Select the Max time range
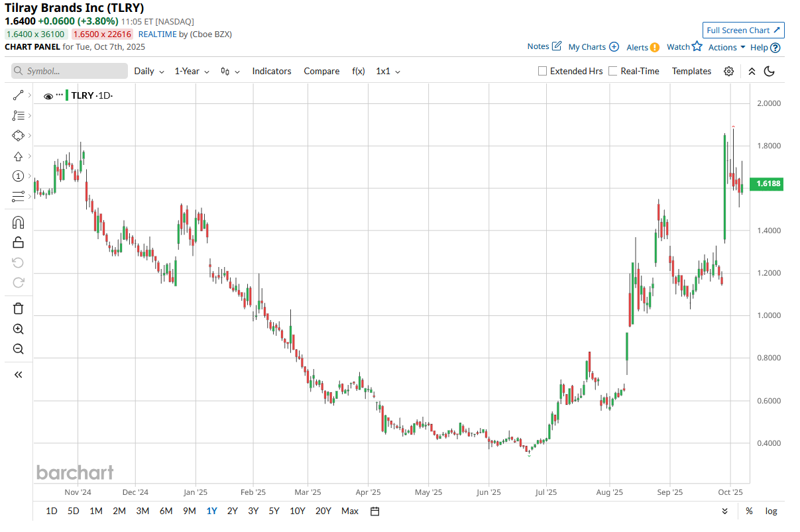Screen dimensions: 800x532 tap(350, 511)
